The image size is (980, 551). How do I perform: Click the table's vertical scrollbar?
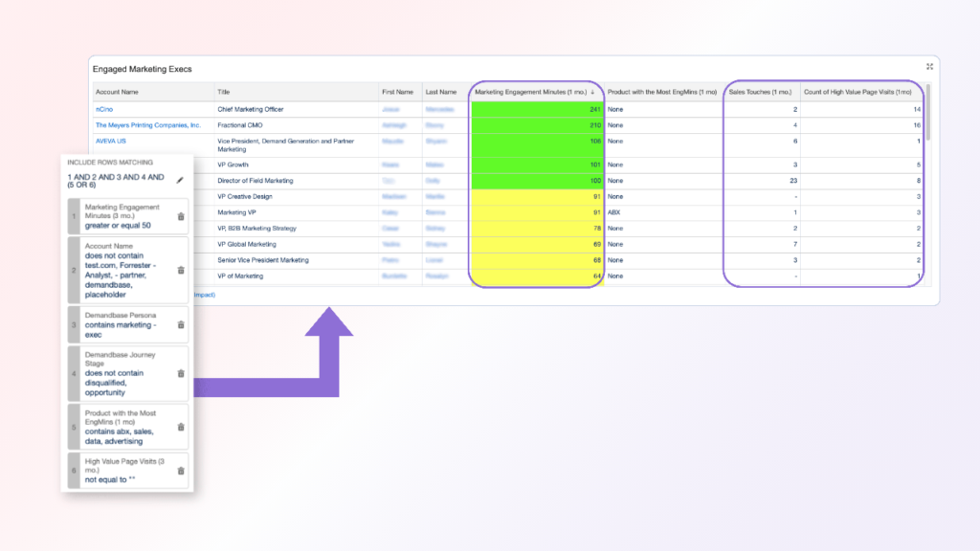point(927,115)
